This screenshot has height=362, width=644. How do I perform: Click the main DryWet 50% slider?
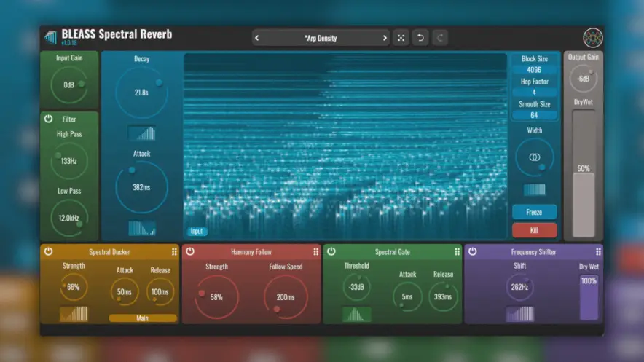[584, 173]
